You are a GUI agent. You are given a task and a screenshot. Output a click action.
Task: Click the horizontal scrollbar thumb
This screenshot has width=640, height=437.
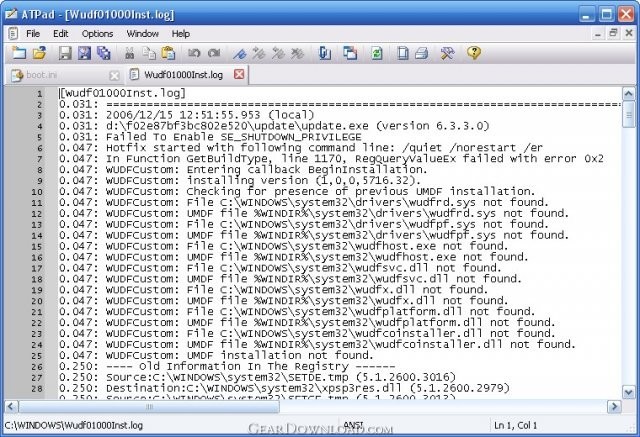(x=149, y=406)
